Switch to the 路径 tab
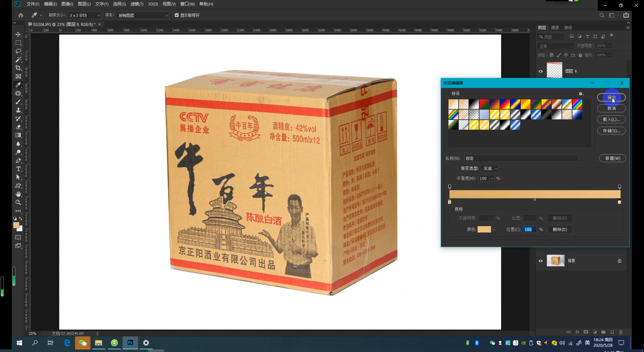The image size is (644, 352). pyautogui.click(x=568, y=28)
